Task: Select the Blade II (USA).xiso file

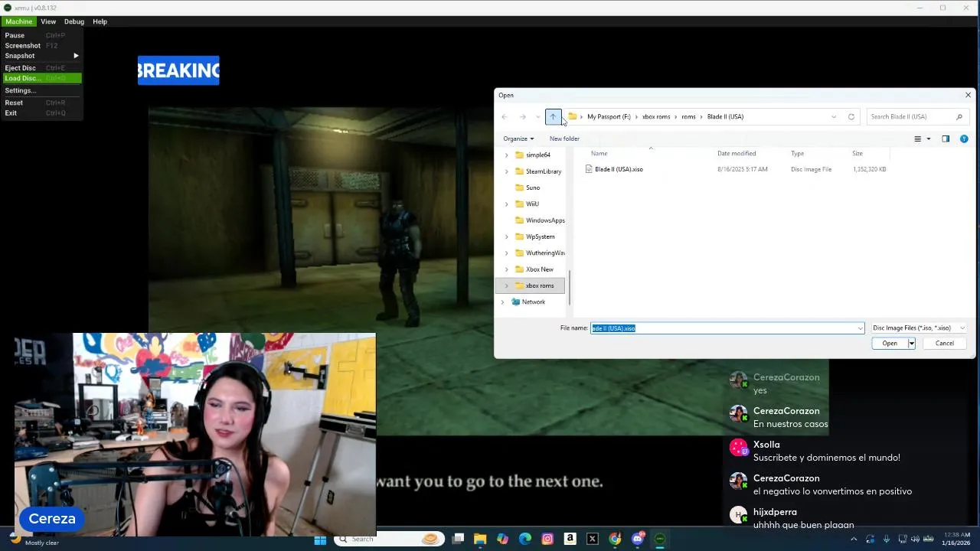Action: tap(619, 169)
